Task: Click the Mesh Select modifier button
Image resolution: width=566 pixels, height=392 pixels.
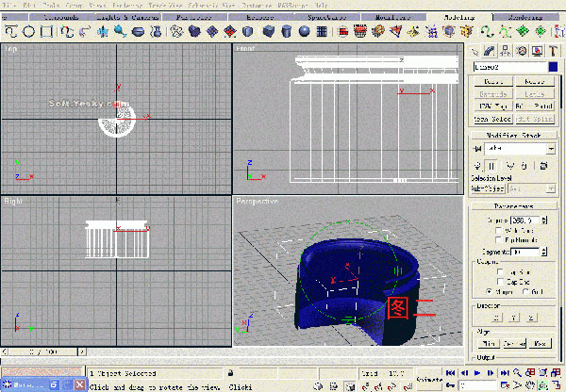Action: tap(492, 119)
